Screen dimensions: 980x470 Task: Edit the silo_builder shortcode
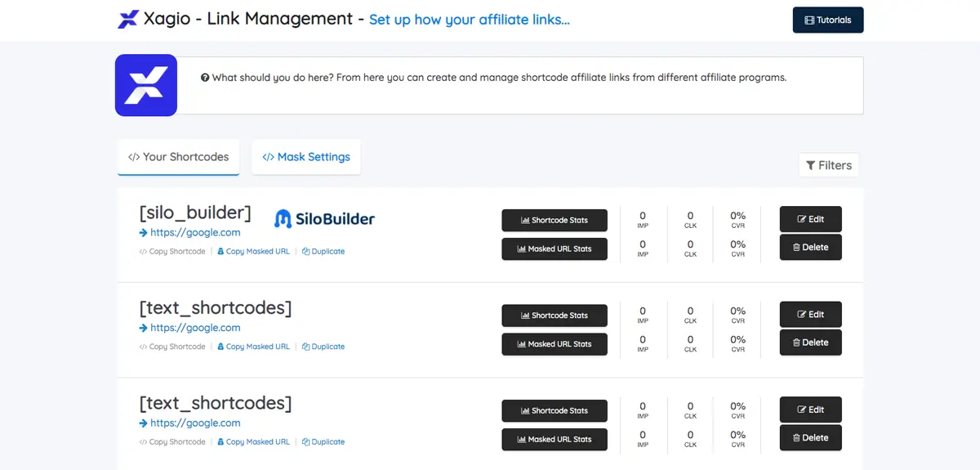(x=810, y=219)
